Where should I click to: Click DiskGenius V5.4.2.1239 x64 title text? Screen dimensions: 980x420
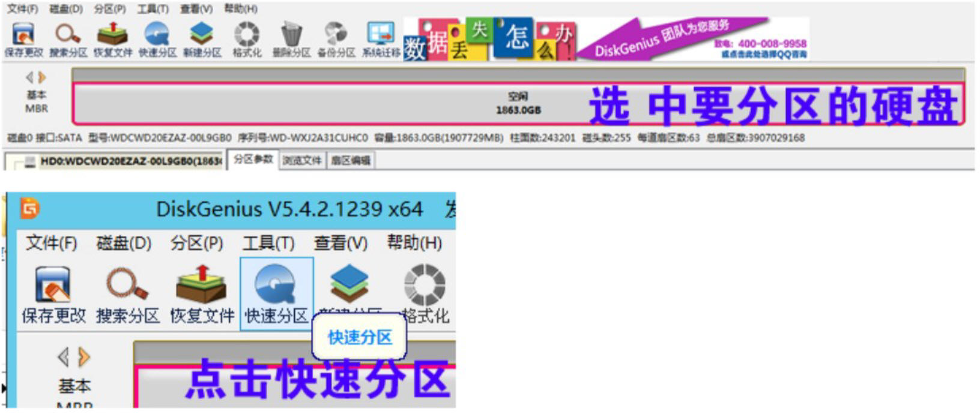point(289,209)
